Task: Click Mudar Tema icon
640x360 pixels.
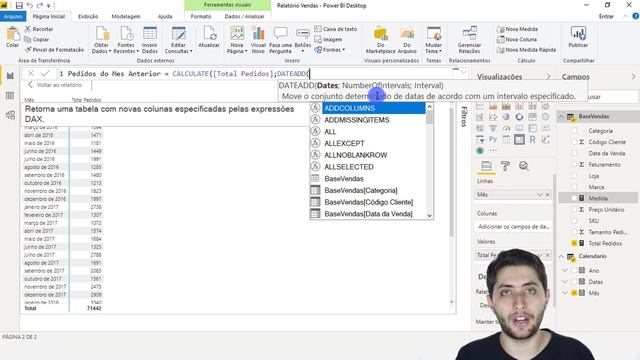Action: [x=433, y=34]
